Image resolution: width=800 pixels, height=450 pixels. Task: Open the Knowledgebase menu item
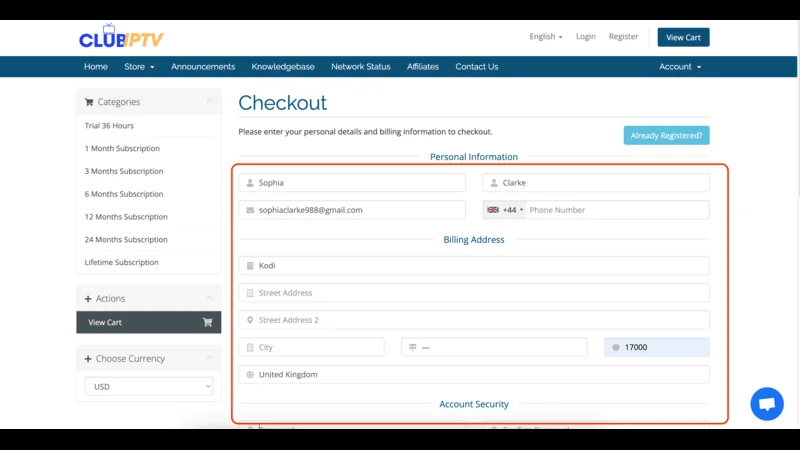283,67
